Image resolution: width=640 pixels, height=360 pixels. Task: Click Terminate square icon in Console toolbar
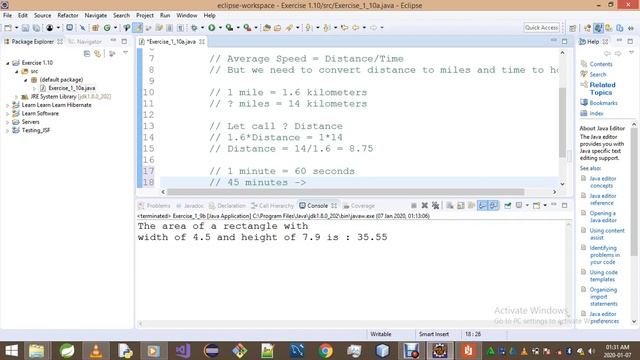[x=413, y=205]
